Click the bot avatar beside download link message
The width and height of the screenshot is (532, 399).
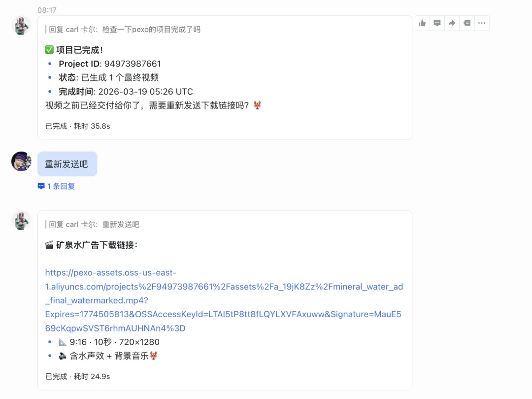[x=21, y=220]
